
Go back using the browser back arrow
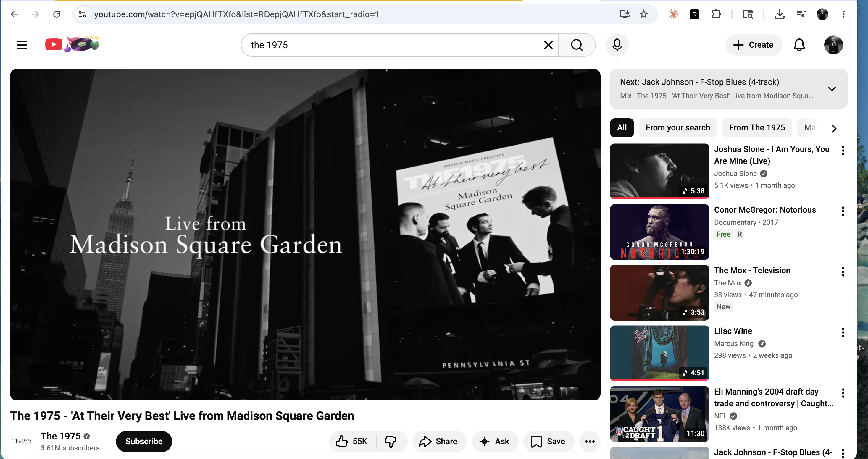(x=14, y=14)
